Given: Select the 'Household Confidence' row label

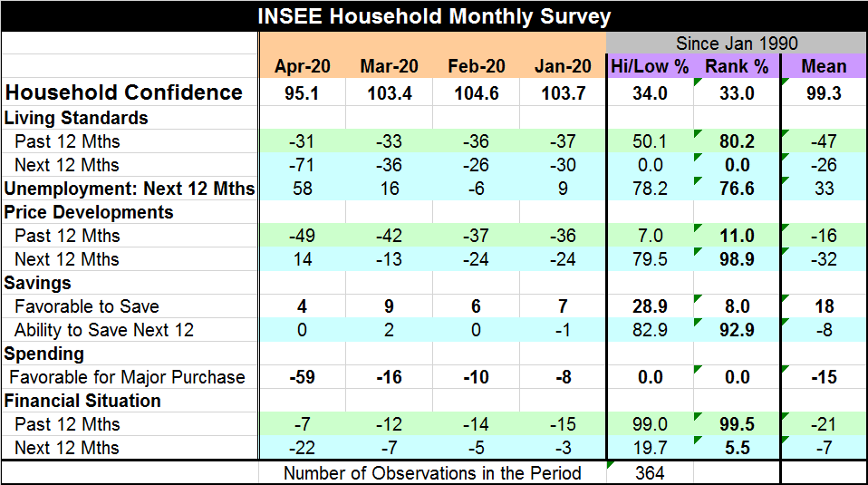Looking at the screenshot, I should coord(124,92).
